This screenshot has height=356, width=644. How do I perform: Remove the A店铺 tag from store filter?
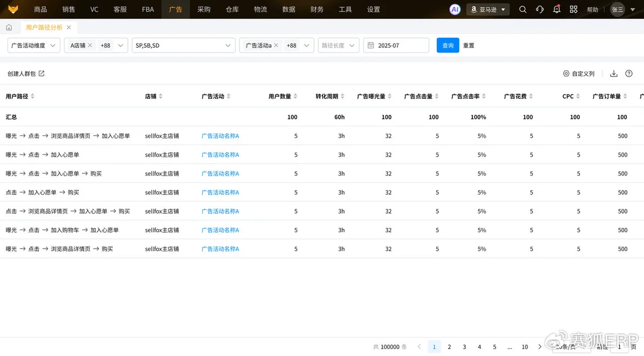coord(90,46)
